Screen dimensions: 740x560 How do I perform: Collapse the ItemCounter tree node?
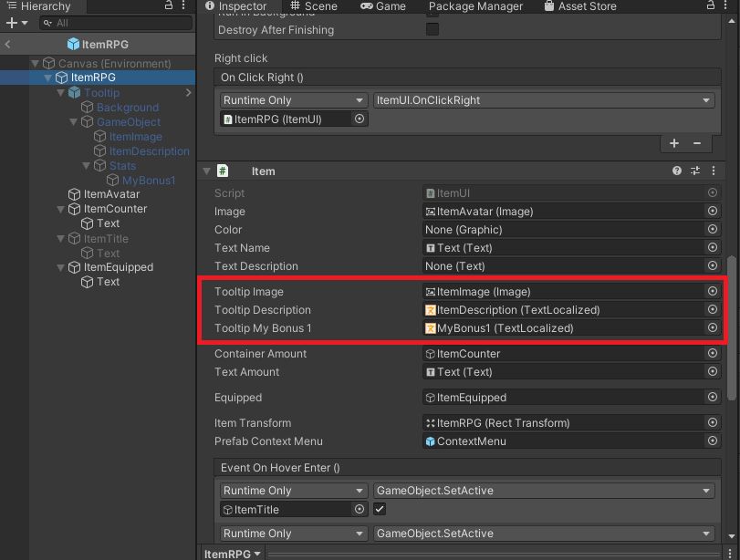click(60, 209)
